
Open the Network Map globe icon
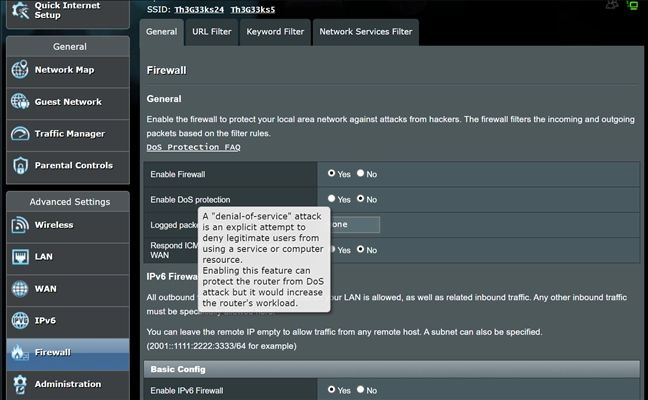(x=20, y=69)
